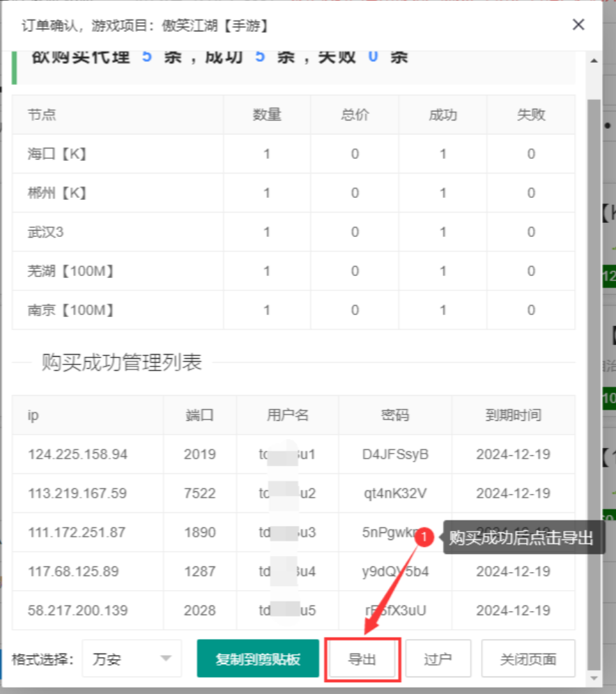Select the 数量 column header

tap(267, 115)
